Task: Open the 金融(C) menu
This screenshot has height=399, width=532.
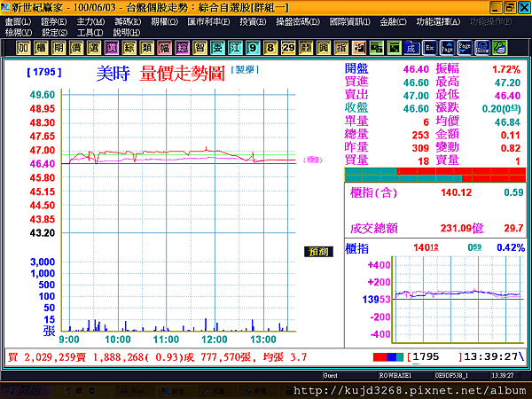Action: pyautogui.click(x=393, y=22)
